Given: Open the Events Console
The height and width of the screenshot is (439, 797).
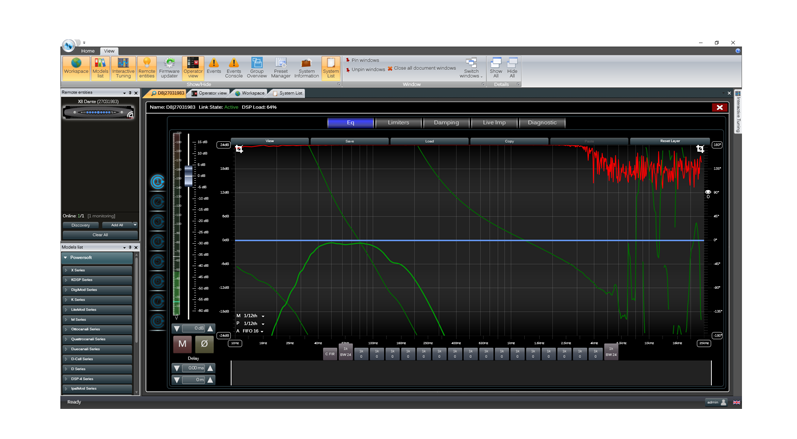Looking at the screenshot, I should click(233, 68).
